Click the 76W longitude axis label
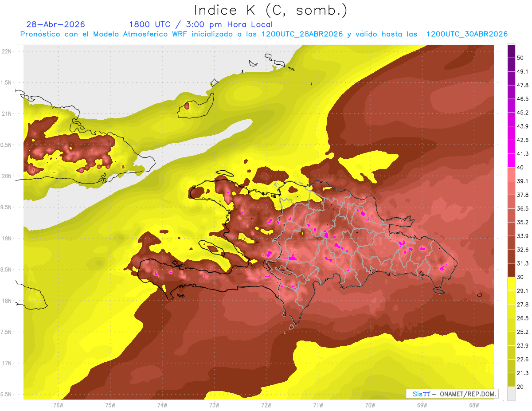This screenshot has height=411, width=532. [58, 405]
